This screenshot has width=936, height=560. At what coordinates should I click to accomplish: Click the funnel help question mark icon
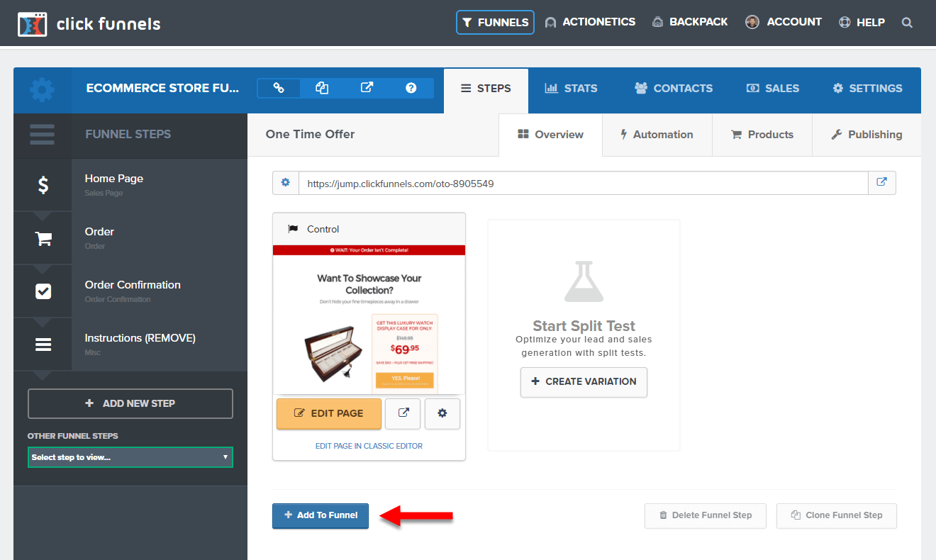[411, 88]
